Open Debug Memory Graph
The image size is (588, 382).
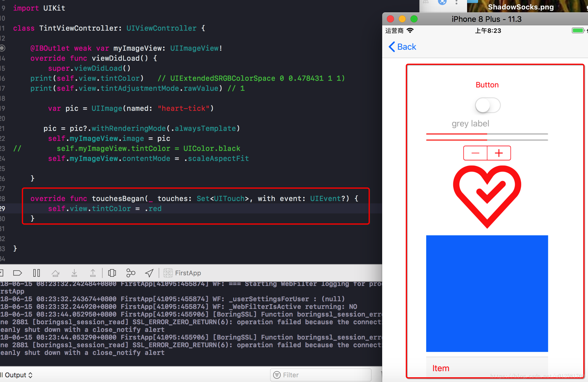pos(131,273)
